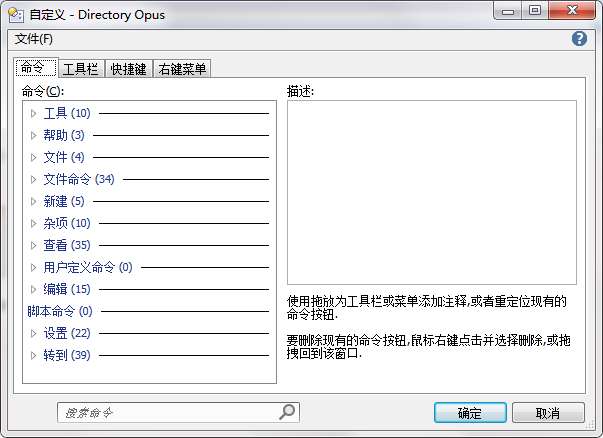
Task: Maximize the 自定义 window
Action: 535,11
